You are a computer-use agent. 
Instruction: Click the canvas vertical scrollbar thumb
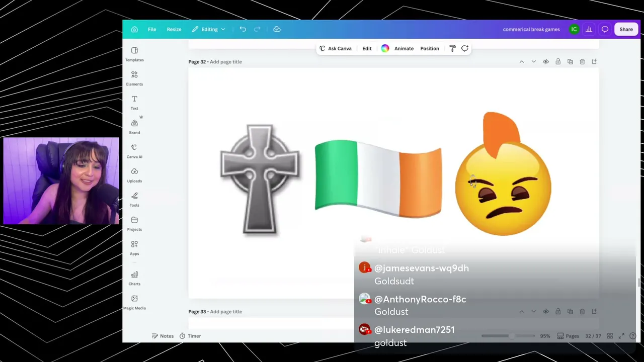[x=638, y=283]
